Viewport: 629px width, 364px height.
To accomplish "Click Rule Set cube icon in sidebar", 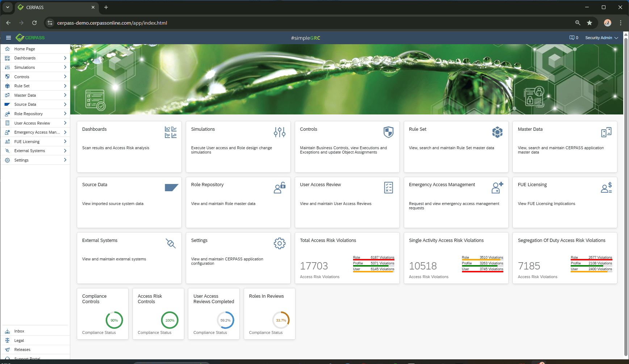I will point(7,86).
